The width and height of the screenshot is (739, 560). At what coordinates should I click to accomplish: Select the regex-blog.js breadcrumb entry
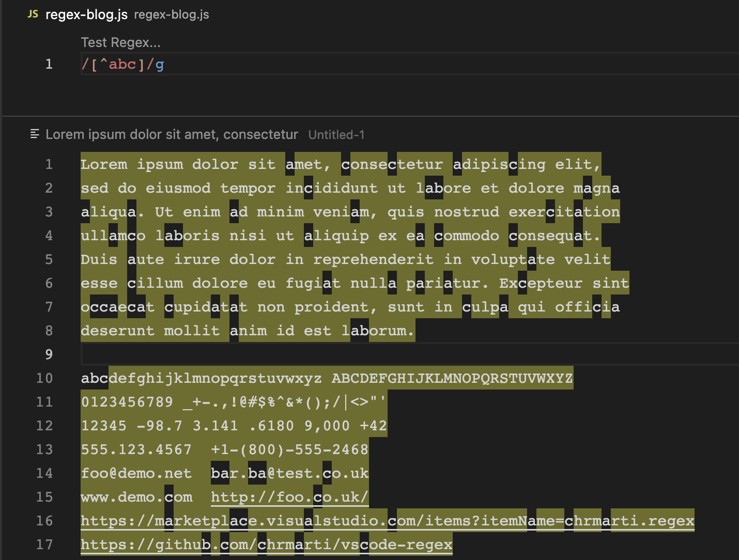click(x=171, y=14)
